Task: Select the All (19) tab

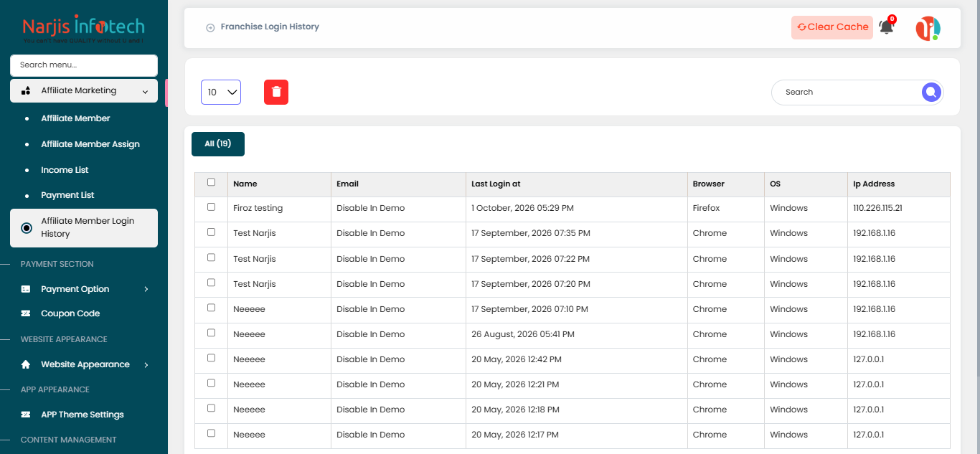Action: (x=218, y=144)
